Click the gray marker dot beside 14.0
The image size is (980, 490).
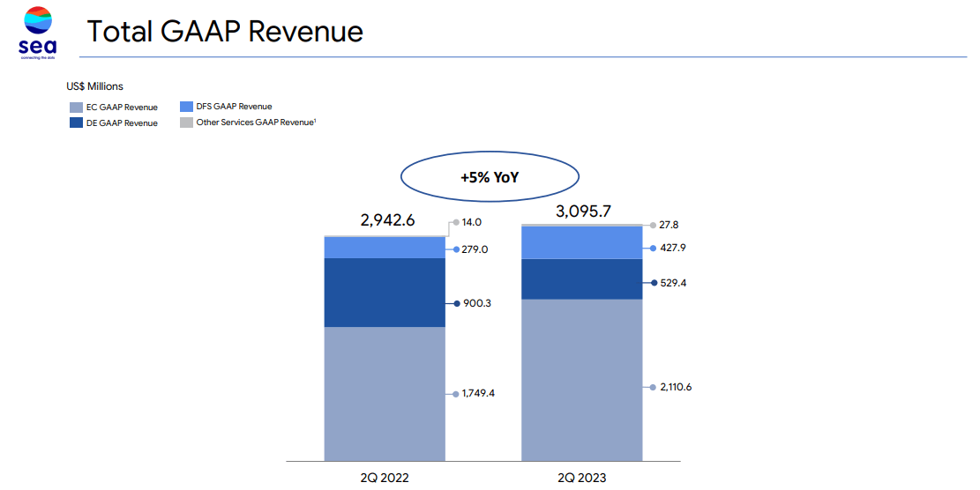[456, 222]
